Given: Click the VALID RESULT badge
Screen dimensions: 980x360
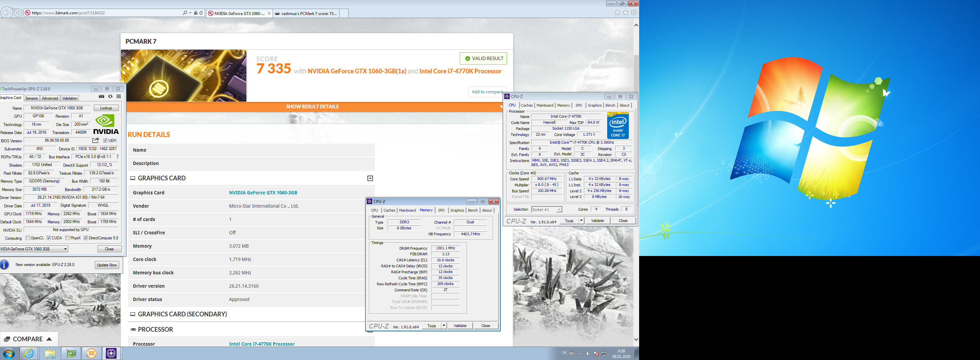Looking at the screenshot, I should 484,59.
